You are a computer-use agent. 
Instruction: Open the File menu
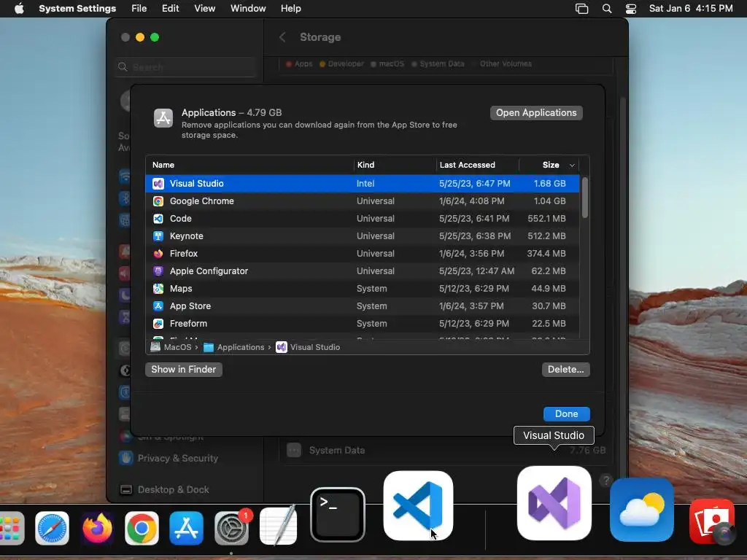(139, 9)
